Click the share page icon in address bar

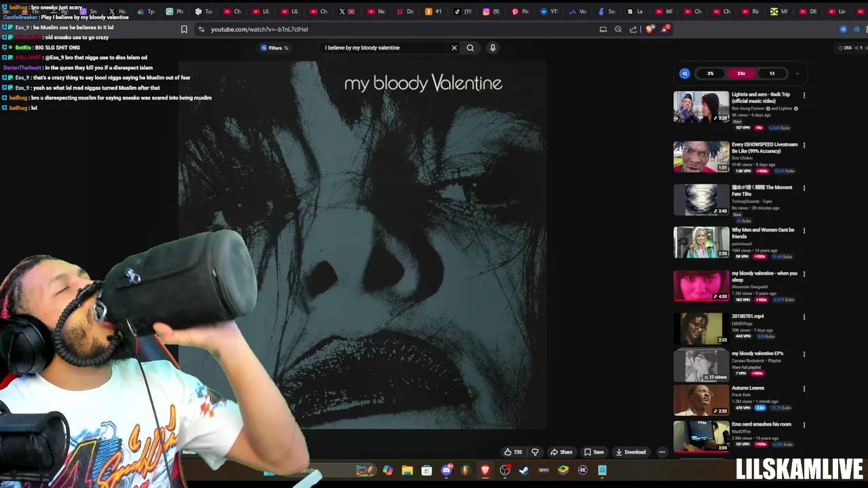point(633,29)
